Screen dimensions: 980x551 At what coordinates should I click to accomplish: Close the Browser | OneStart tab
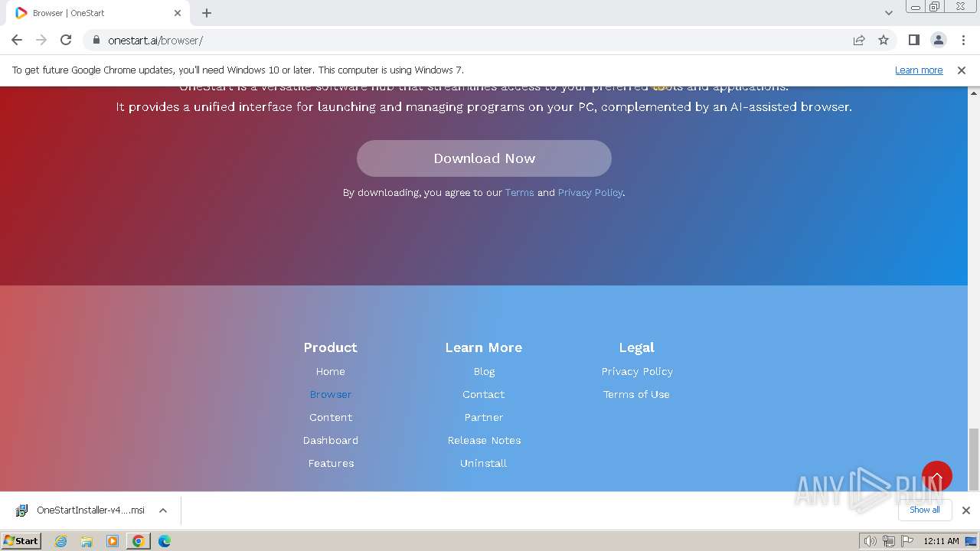click(x=178, y=13)
